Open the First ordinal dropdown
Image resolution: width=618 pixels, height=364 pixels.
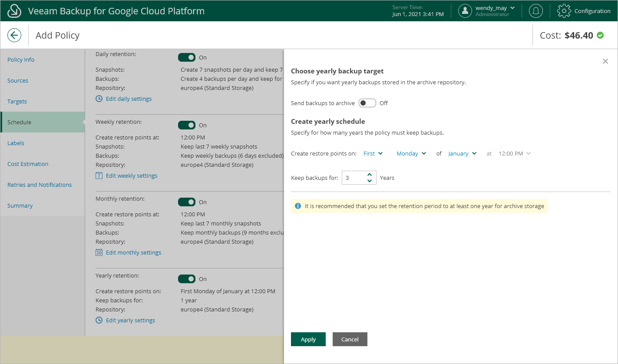[x=373, y=153]
